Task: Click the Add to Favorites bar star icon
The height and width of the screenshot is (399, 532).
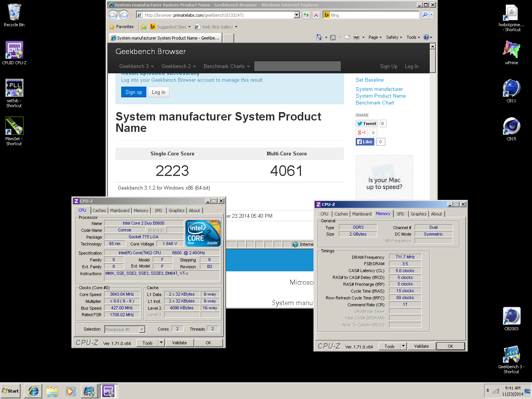Action: 143,27
